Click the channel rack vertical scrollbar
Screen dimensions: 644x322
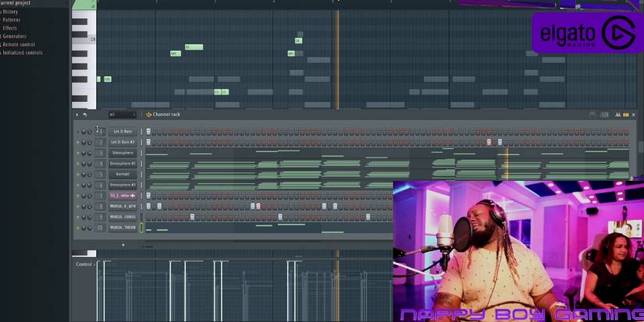(x=641, y=147)
